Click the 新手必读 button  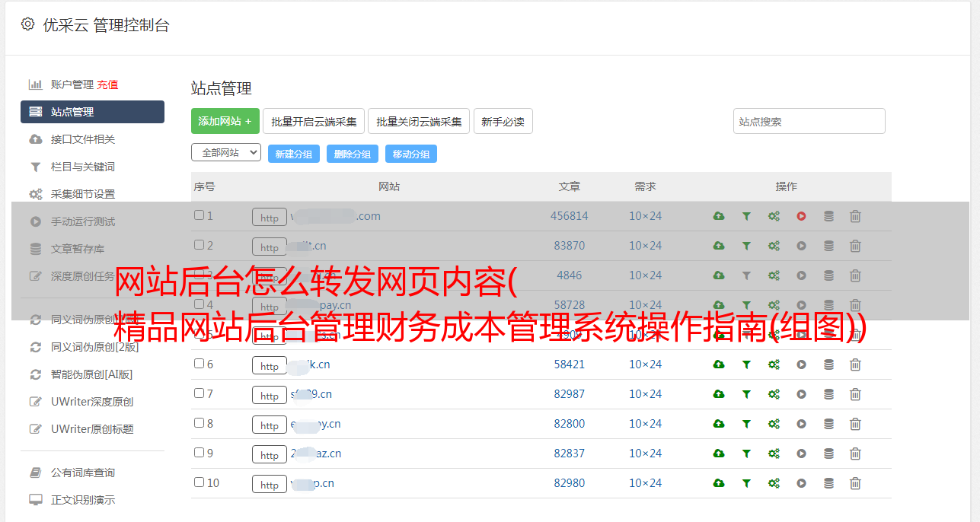tap(503, 121)
